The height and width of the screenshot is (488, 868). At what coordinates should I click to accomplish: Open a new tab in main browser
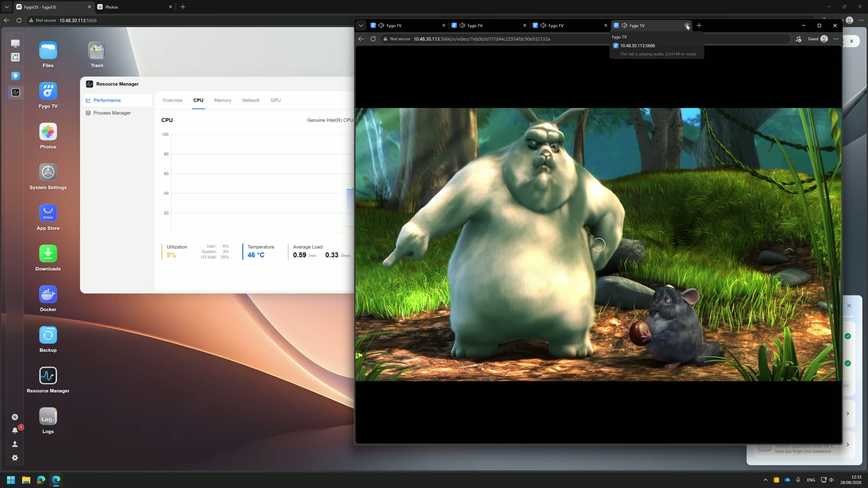(183, 7)
